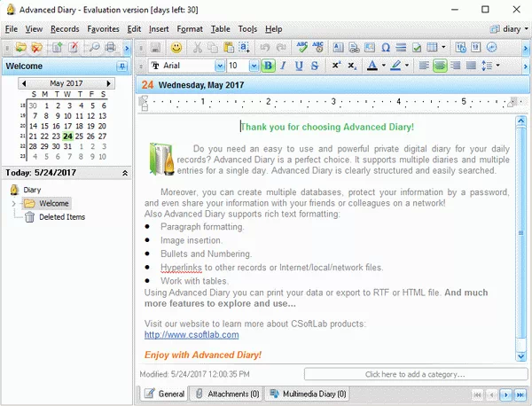Insert a horizontal line

(x=401, y=48)
